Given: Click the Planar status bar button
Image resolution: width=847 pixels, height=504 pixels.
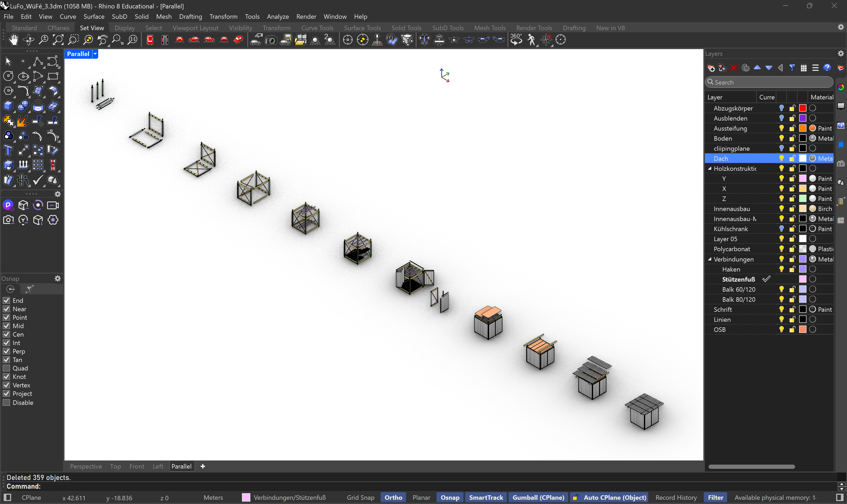Looking at the screenshot, I should click(x=421, y=498).
